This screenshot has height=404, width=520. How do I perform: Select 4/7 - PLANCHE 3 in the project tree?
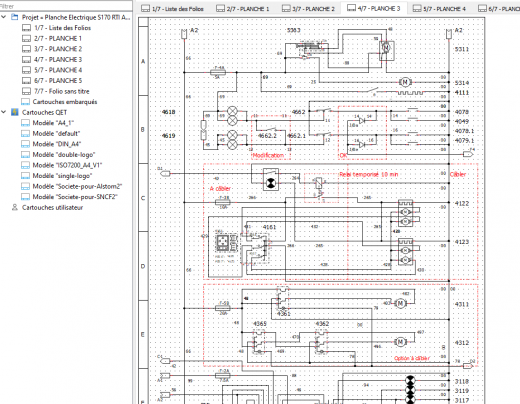[x=58, y=59]
